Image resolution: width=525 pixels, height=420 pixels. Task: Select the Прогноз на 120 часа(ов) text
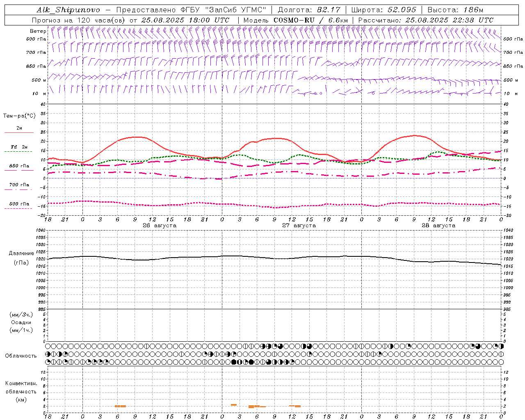(79, 20)
